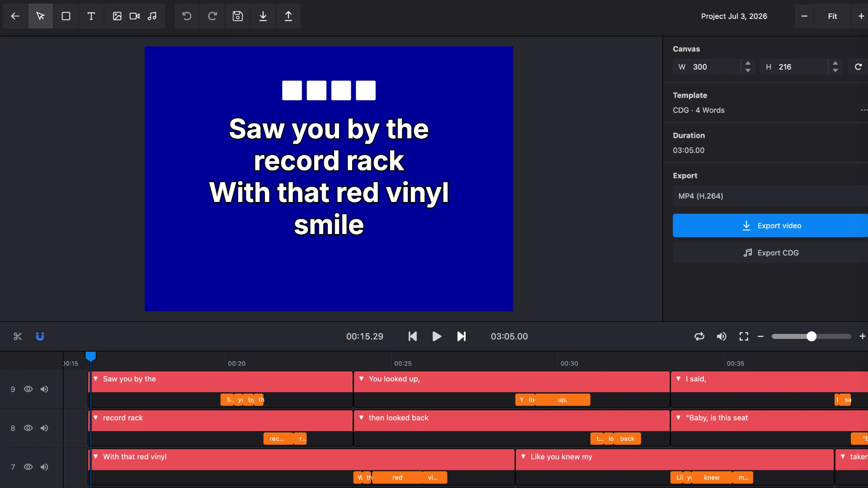Decrease canvas width with the down stepper
This screenshot has width=868, height=488.
point(748,70)
